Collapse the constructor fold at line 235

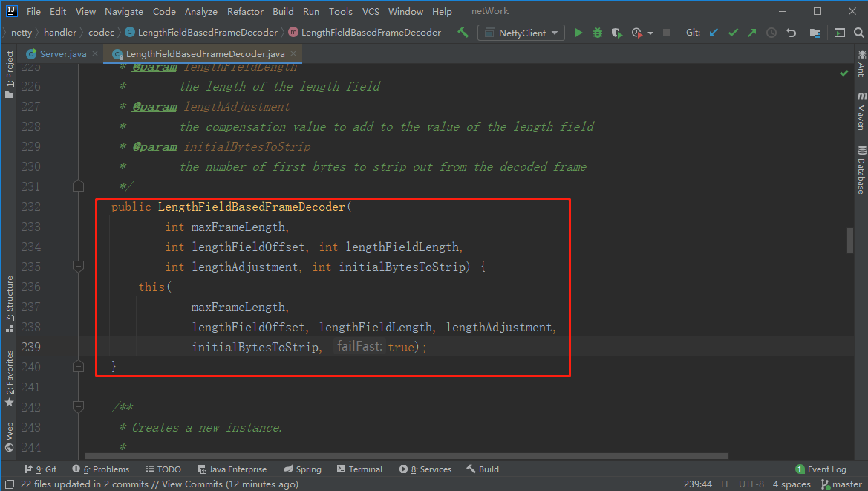coord(78,266)
